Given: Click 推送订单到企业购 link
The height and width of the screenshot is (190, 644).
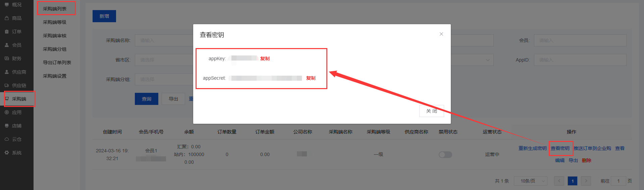Looking at the screenshot, I should 592,148.
